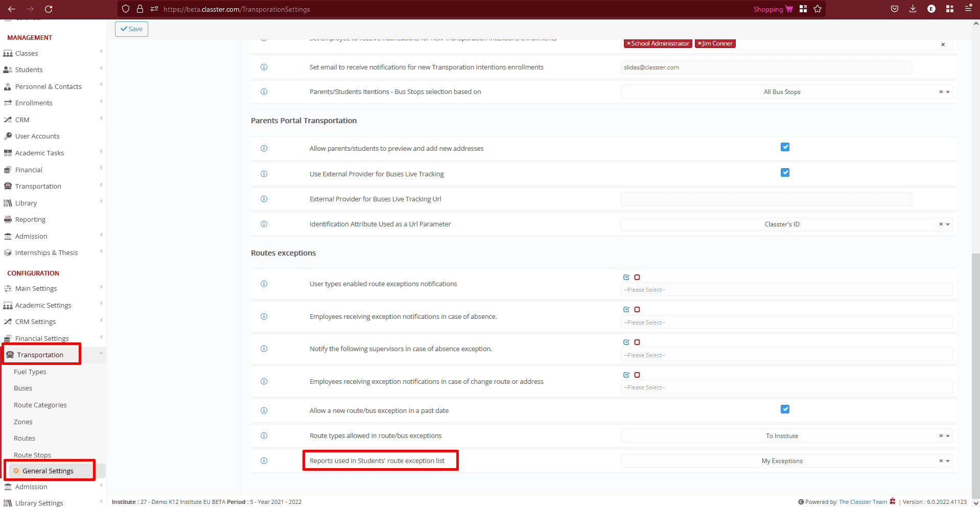The width and height of the screenshot is (980, 507).
Task: Show info for Identification Attribute setting
Action: coord(264,224)
